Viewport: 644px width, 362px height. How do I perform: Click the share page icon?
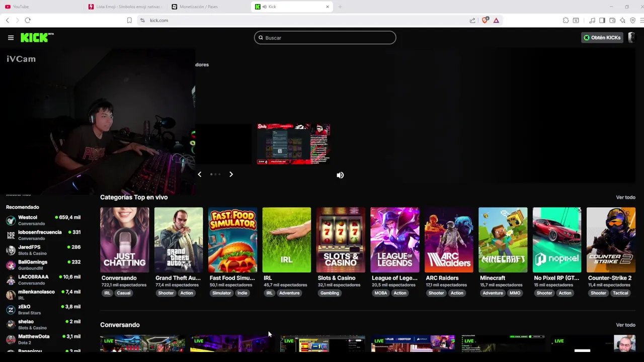pyautogui.click(x=472, y=20)
